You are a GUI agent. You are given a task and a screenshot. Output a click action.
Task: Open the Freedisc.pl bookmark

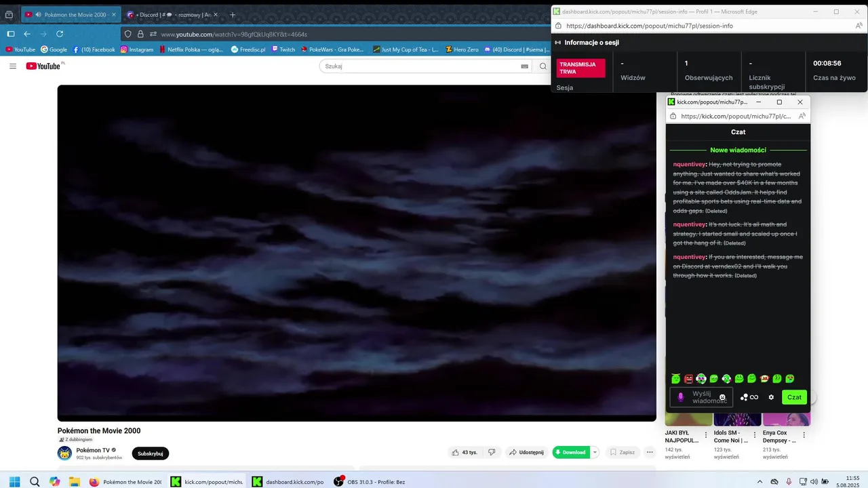(x=248, y=49)
